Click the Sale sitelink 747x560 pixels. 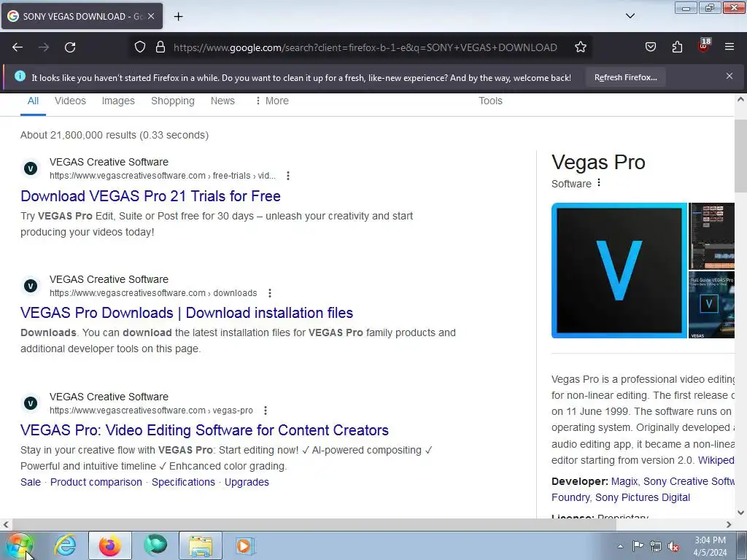click(31, 483)
